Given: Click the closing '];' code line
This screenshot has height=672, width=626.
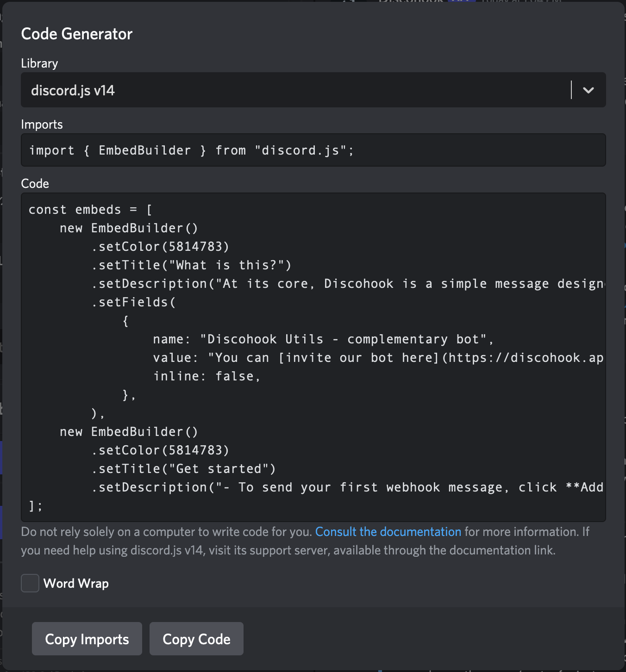Looking at the screenshot, I should pos(36,506).
